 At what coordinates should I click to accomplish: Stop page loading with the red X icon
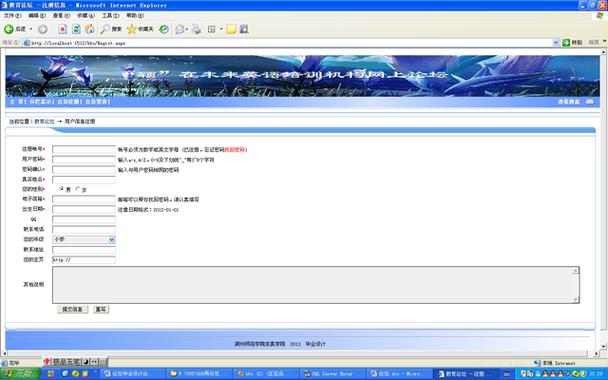[62, 29]
